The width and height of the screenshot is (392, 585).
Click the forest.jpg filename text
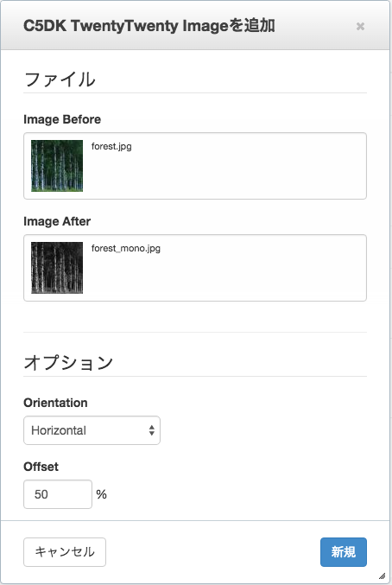(x=111, y=146)
